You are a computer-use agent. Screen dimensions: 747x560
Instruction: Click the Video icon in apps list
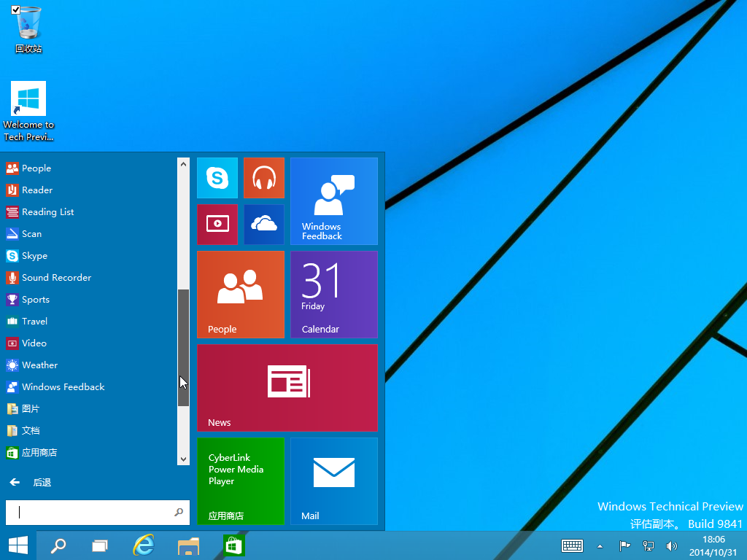[12, 343]
